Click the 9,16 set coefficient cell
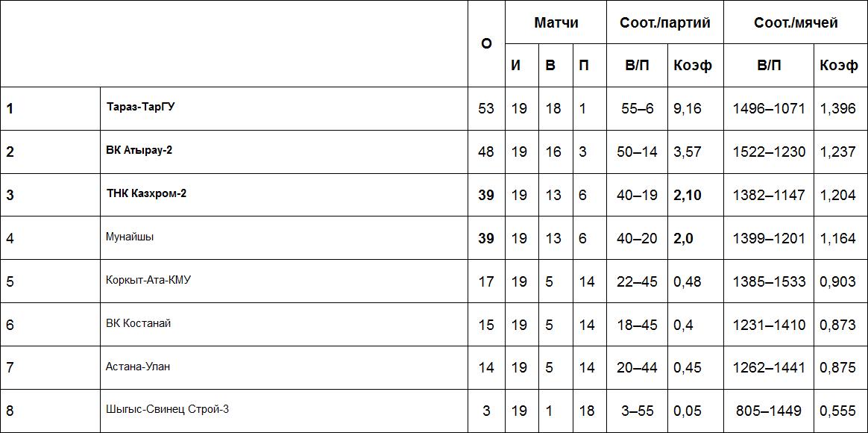Screen dimensions: 868x433 [687, 108]
